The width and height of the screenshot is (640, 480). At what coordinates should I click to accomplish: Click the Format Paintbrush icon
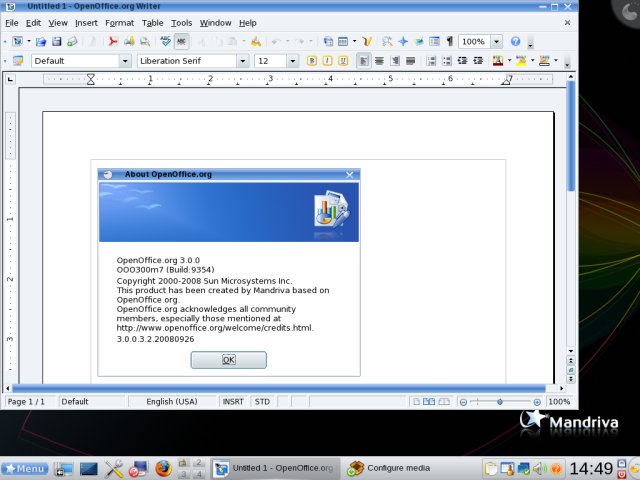coord(256,41)
